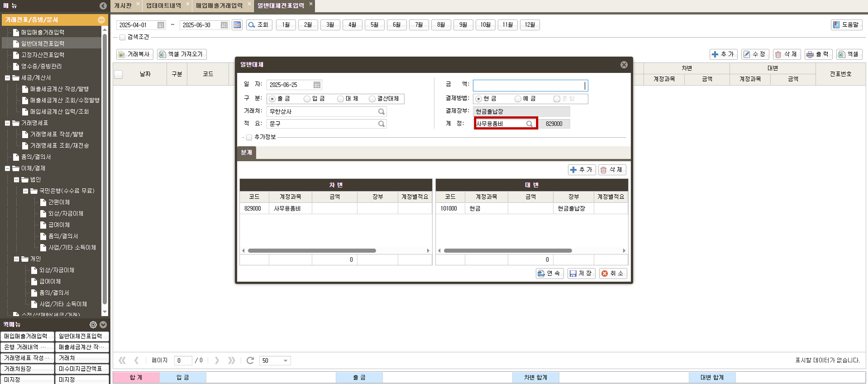Collapse the 퀵메뉴 panel arrow
This screenshot has width=868, height=384.
coord(103,325)
